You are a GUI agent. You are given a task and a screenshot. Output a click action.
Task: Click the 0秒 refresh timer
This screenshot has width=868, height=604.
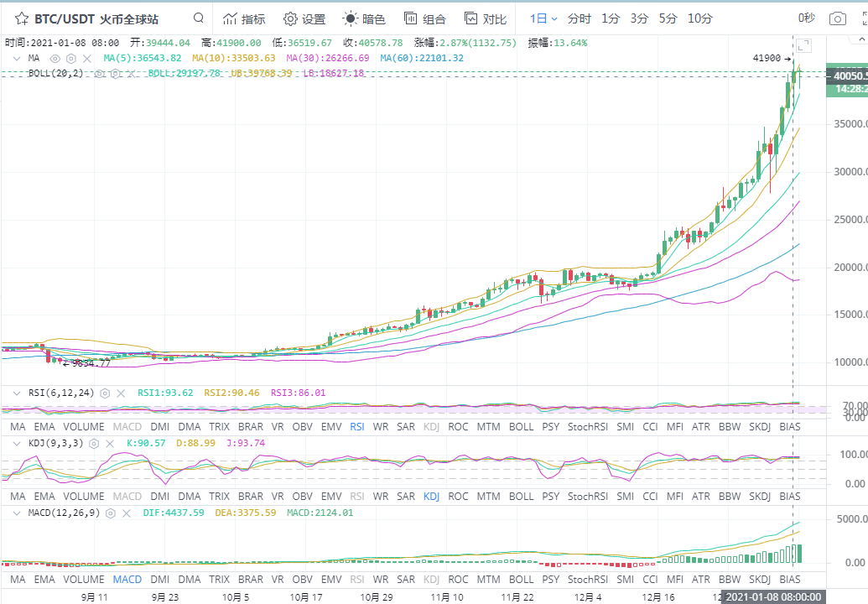click(806, 18)
